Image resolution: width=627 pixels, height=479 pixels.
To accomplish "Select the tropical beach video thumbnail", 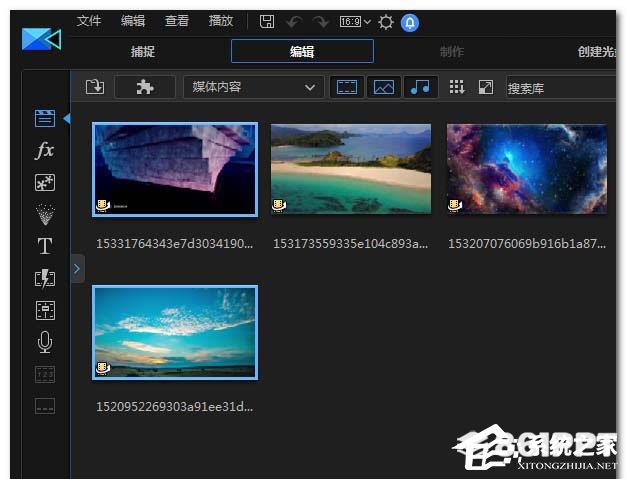I will click(351, 169).
